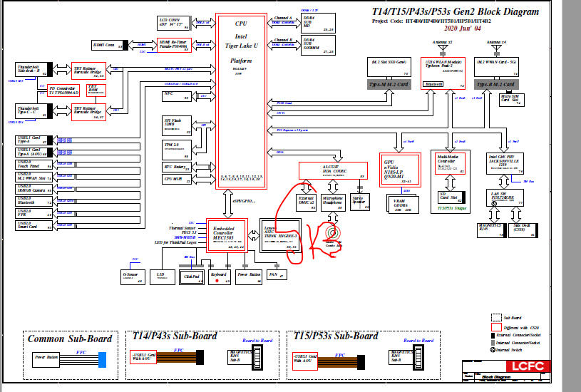Select the LCD CONN eDP block

click(174, 23)
